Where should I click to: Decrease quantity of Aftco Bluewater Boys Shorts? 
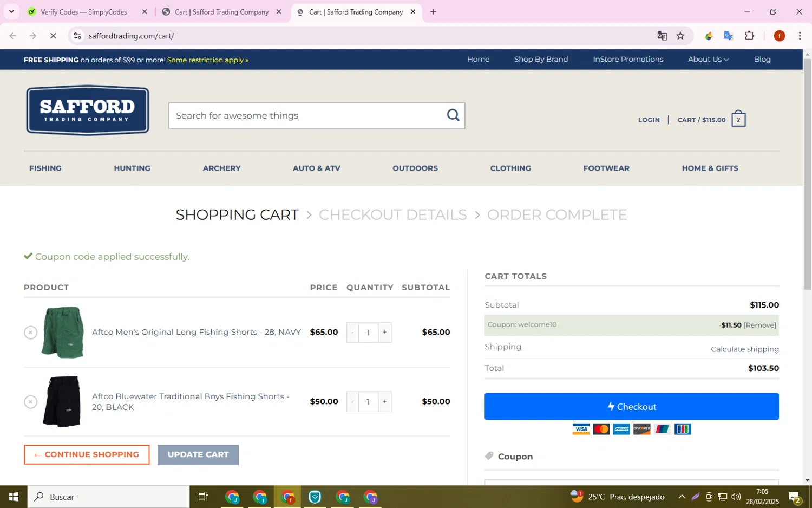(352, 402)
